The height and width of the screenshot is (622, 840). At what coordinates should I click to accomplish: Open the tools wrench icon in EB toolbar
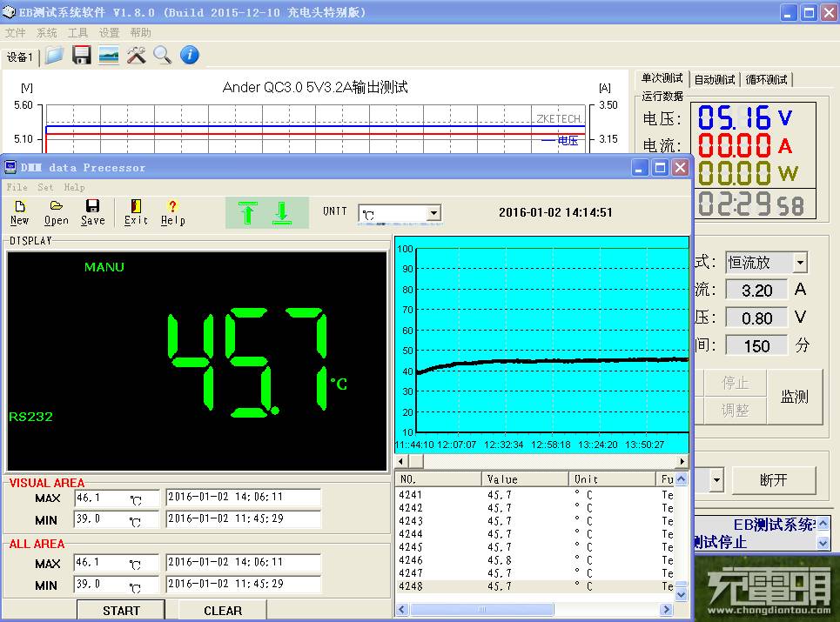(136, 55)
